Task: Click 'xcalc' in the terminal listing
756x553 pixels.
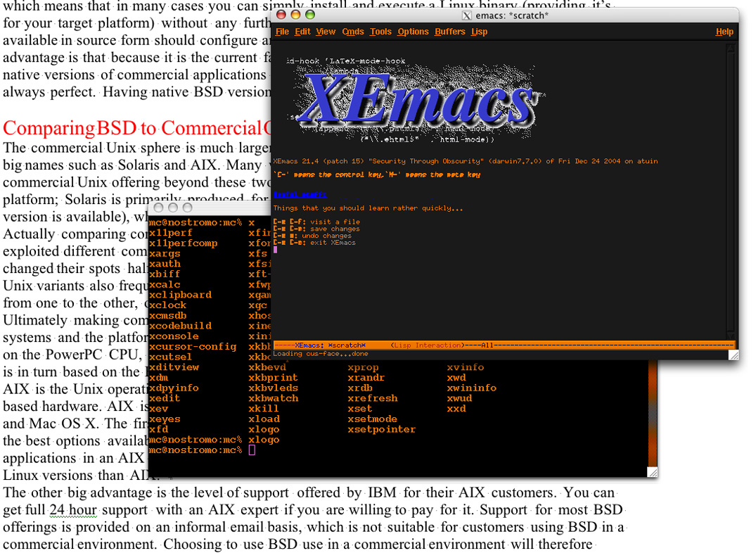Action: click(165, 285)
